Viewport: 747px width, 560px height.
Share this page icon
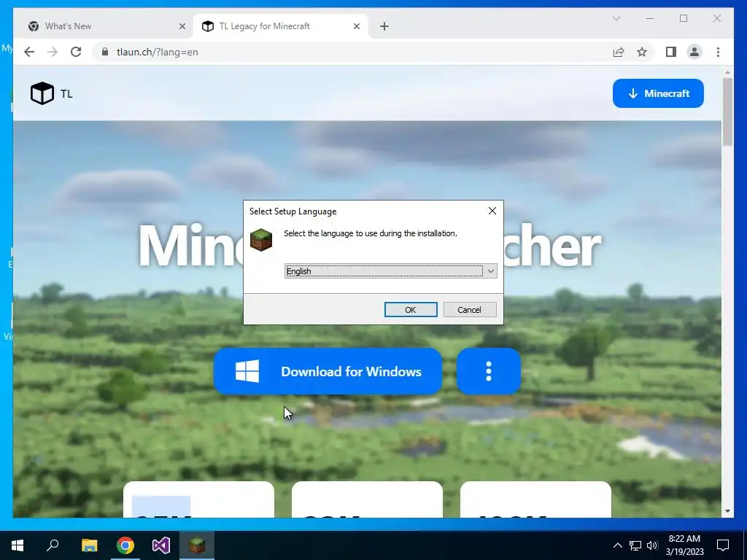coord(619,52)
